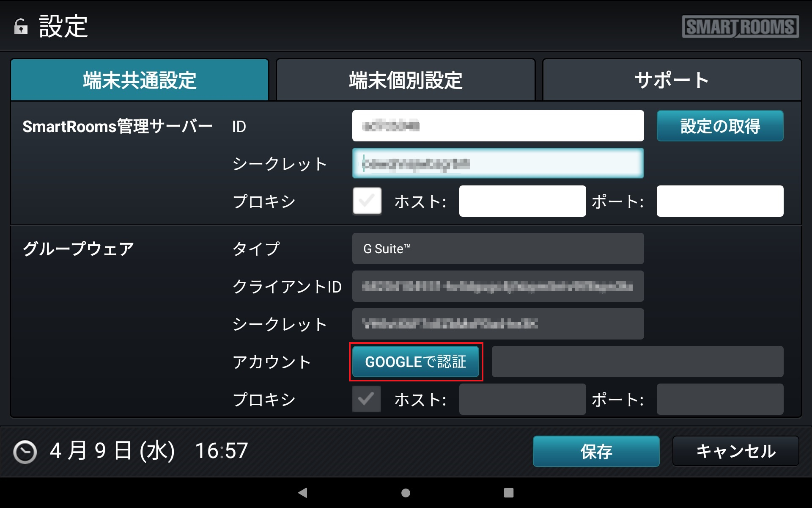Tap the Android recent apps square icon
The width and height of the screenshot is (812, 508).
tap(509, 492)
